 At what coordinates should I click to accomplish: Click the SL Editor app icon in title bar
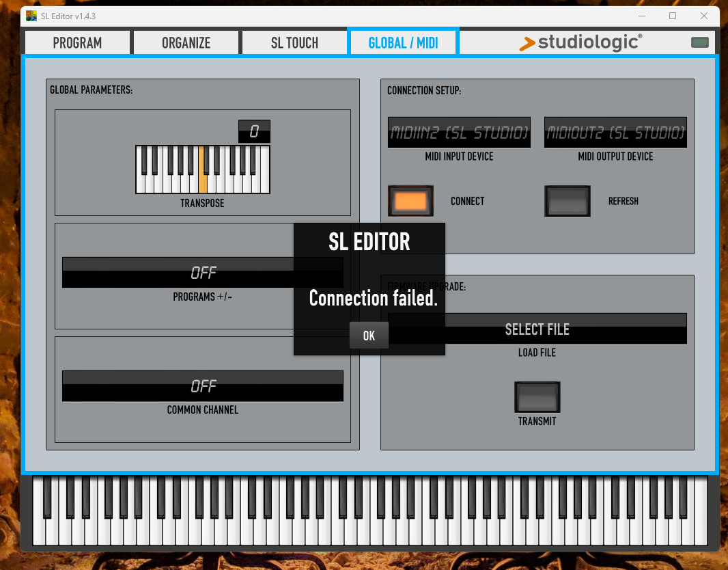click(x=31, y=16)
